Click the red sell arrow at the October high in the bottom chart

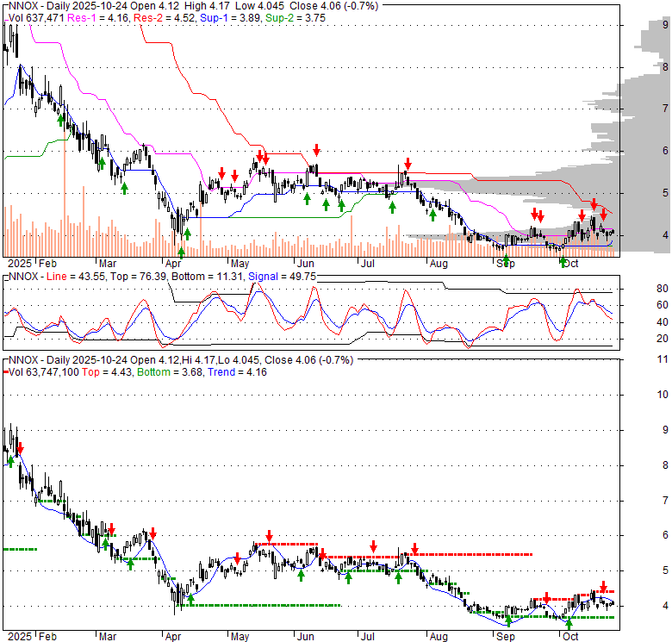(603, 586)
